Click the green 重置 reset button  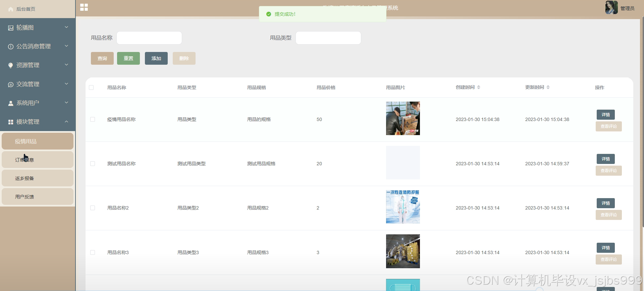(x=128, y=58)
